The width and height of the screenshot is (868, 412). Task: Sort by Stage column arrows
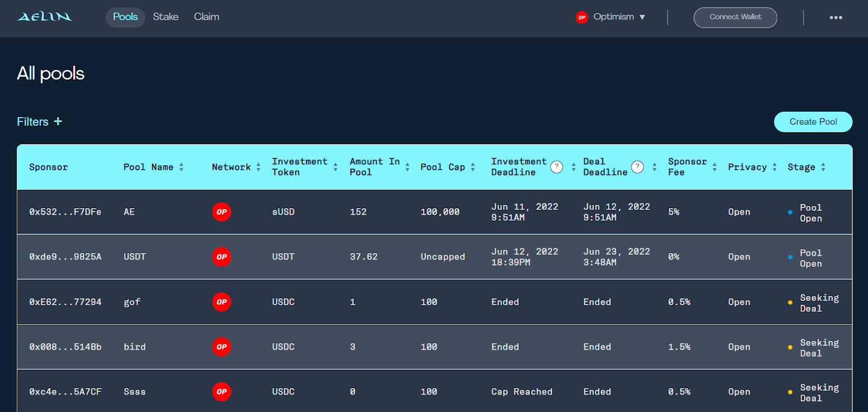click(x=823, y=167)
